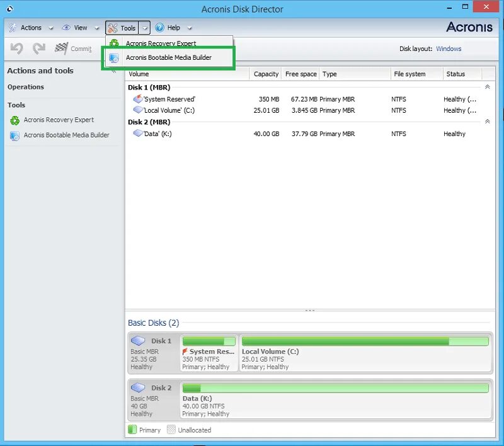Viewport: 504px width, 446px height.
Task: Click the System Res... partition usage bar
Action: point(209,341)
